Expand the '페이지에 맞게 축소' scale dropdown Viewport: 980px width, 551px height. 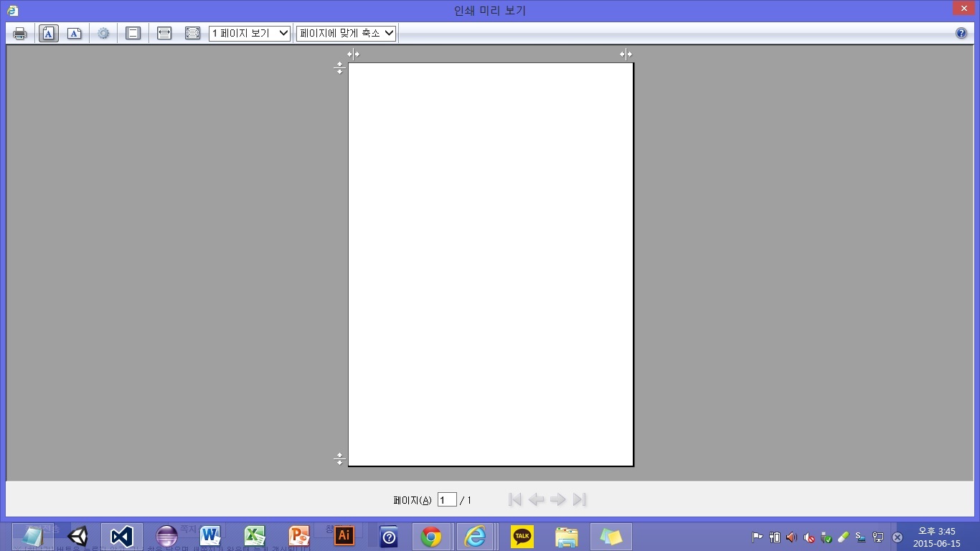coord(347,34)
